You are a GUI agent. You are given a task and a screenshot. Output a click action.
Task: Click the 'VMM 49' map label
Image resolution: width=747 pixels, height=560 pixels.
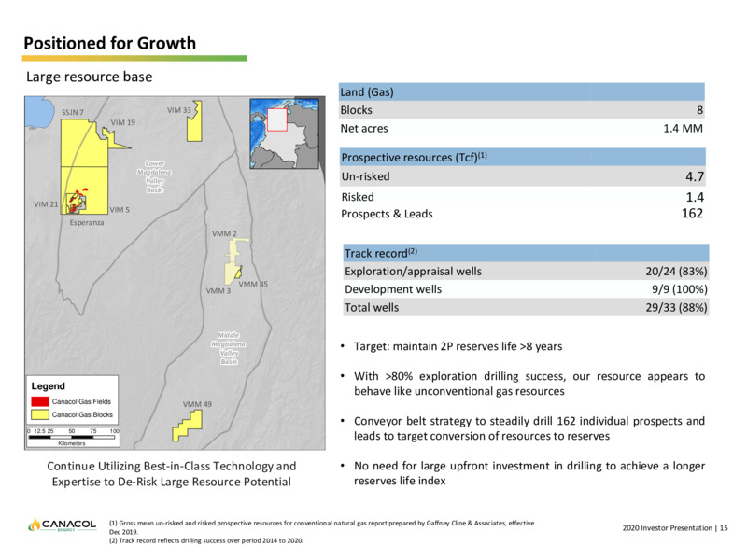pyautogui.click(x=197, y=404)
